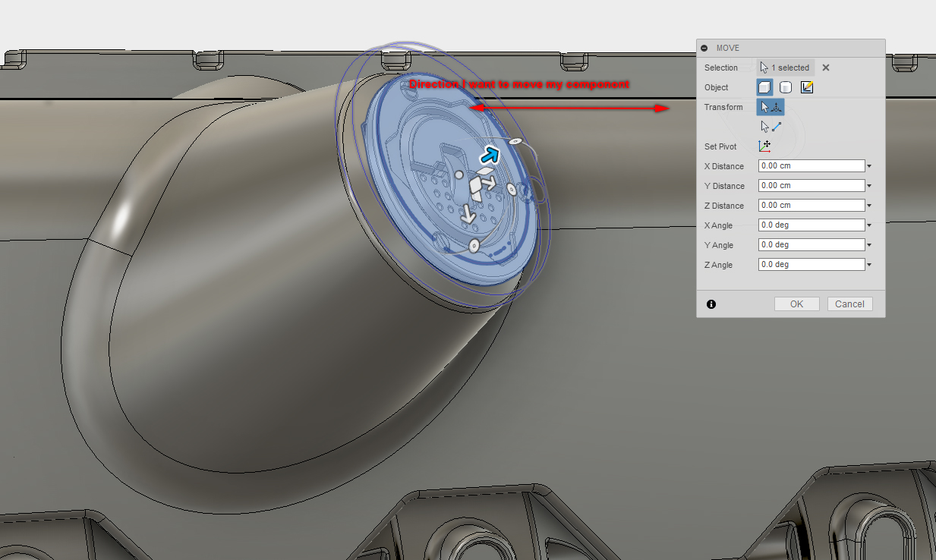Click the blue highlighted manipulator arrow
The image size is (936, 560).
(490, 156)
